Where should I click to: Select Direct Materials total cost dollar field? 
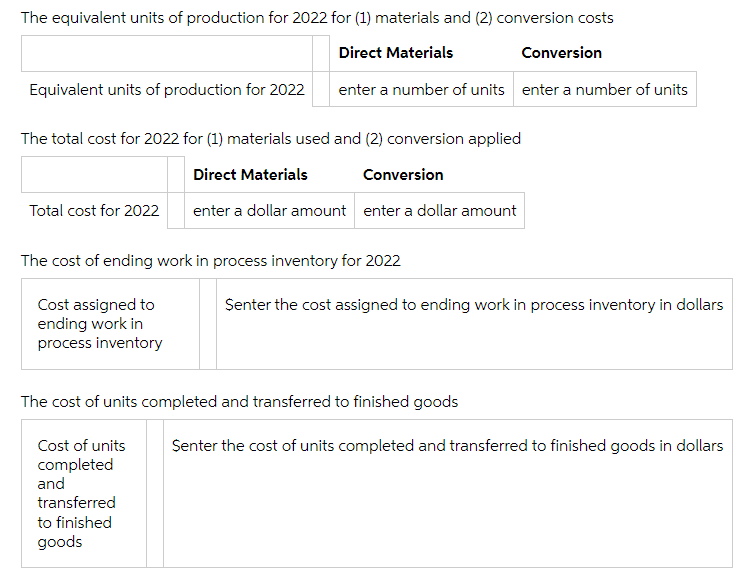269,210
